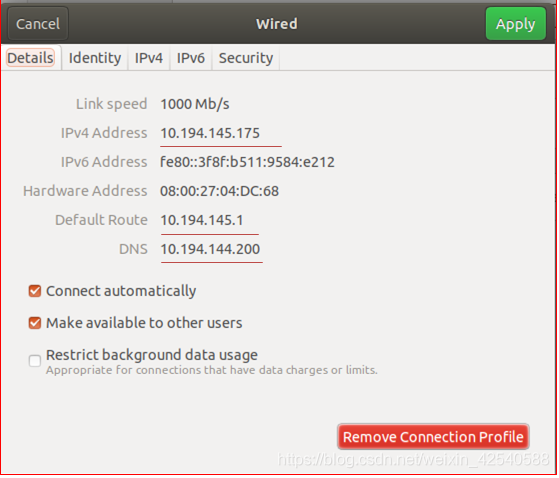Open the IPv4 tab
Screen dimensions: 559x478
coord(149,58)
